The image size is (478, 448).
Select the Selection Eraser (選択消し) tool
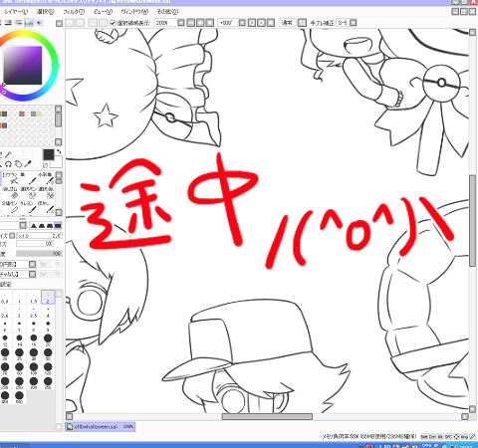46,193
